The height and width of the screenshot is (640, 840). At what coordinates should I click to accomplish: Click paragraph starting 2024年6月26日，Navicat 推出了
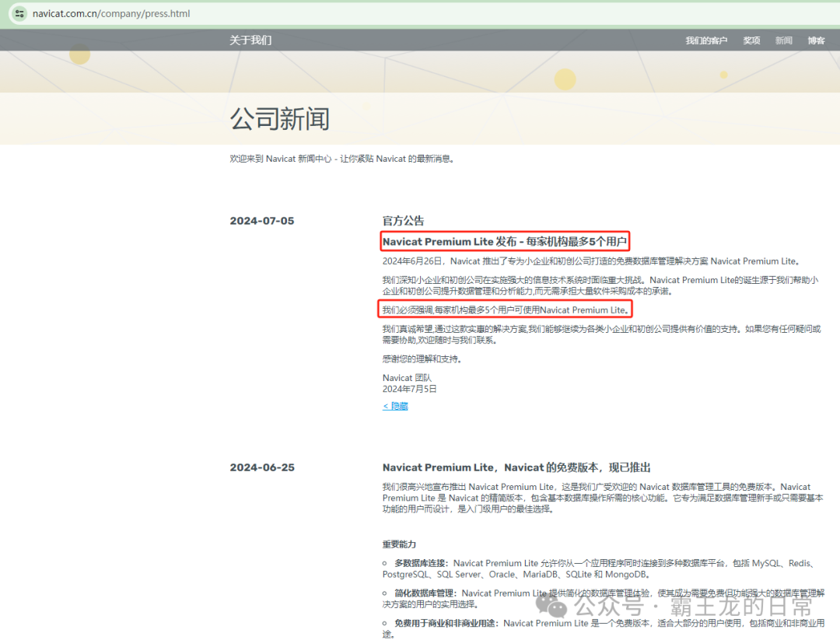pyautogui.click(x=591, y=261)
